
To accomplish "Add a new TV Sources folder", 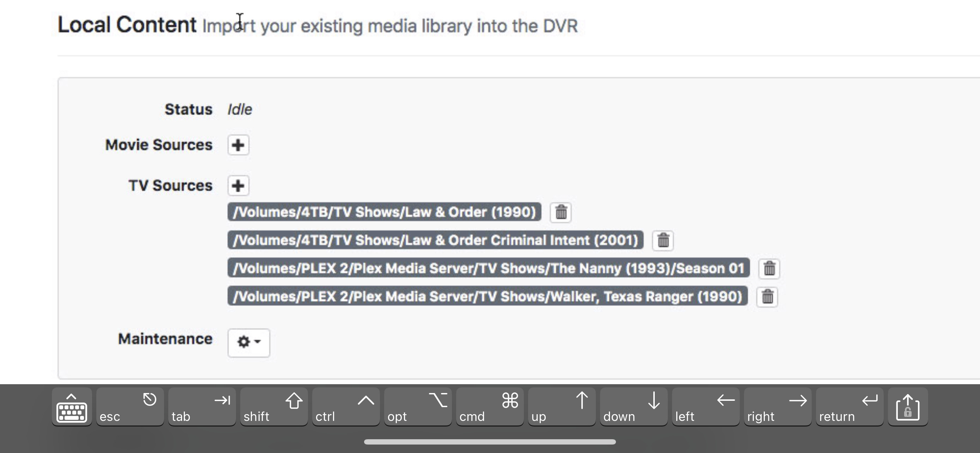I will tap(238, 186).
